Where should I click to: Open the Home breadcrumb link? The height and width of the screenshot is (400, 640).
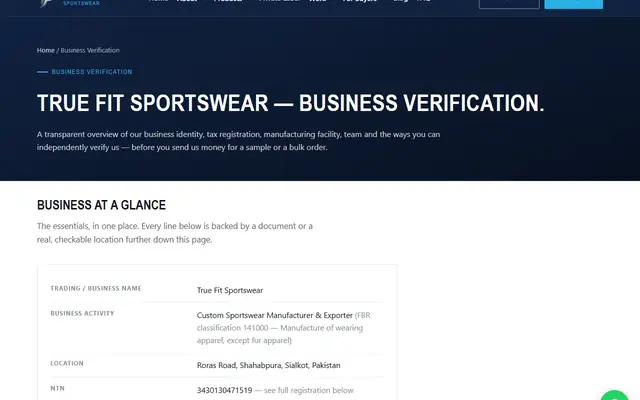(46, 50)
